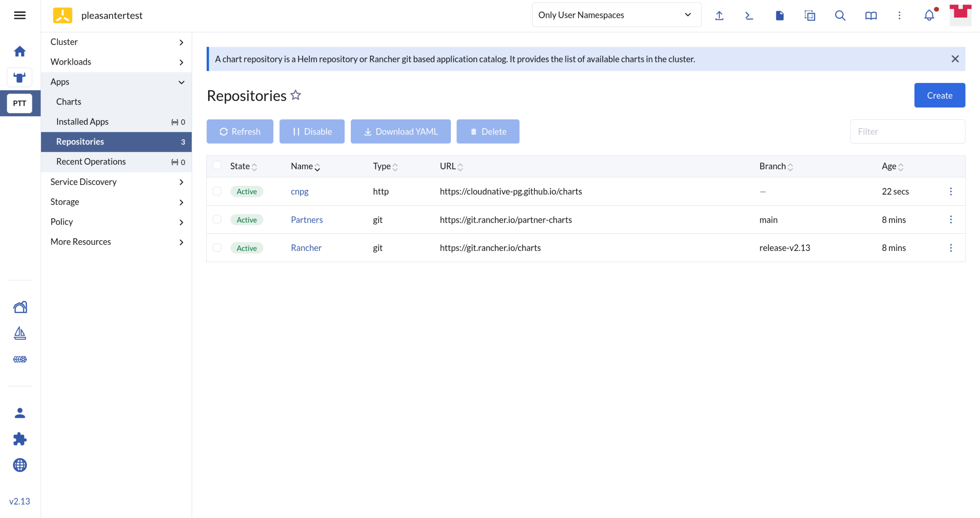
Task: Check the Partners row checkbox
Action: (217, 219)
